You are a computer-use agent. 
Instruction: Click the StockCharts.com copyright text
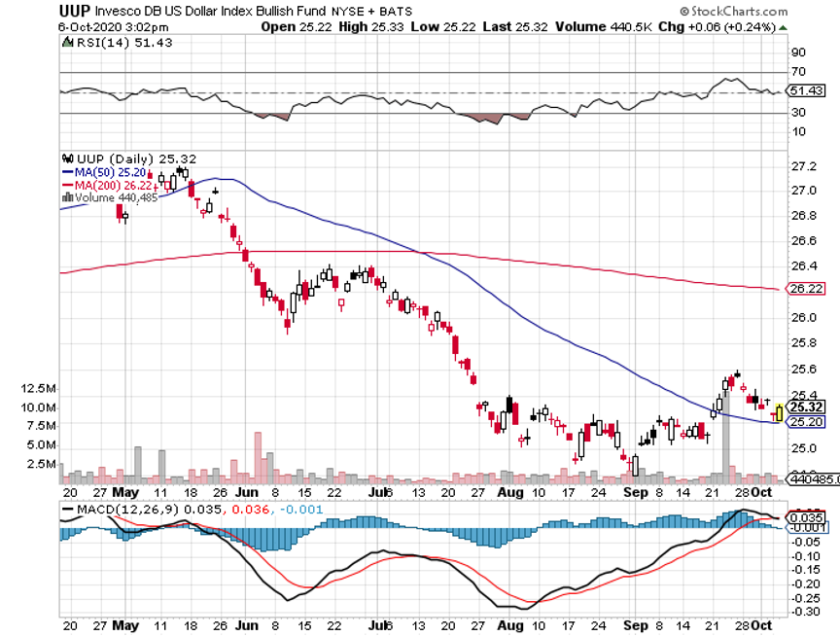click(734, 11)
